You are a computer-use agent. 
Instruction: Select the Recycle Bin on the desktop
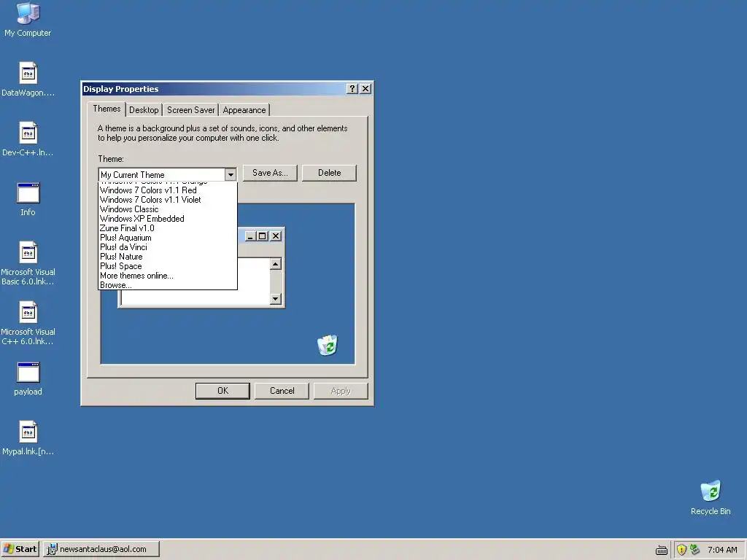pyautogui.click(x=711, y=497)
